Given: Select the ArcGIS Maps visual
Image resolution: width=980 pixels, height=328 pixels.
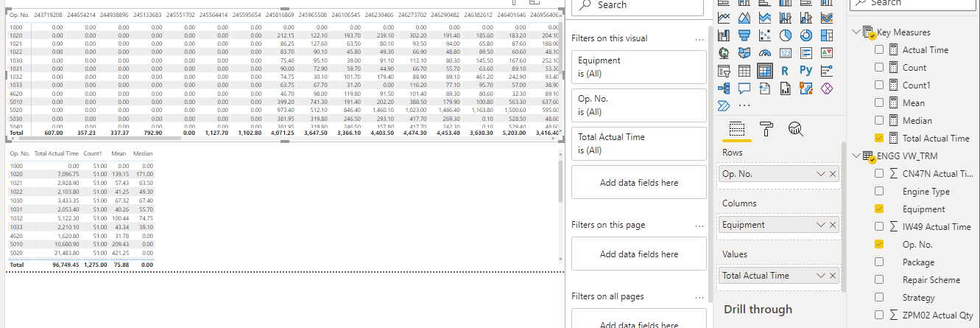Looking at the screenshot, I should pos(806,88).
